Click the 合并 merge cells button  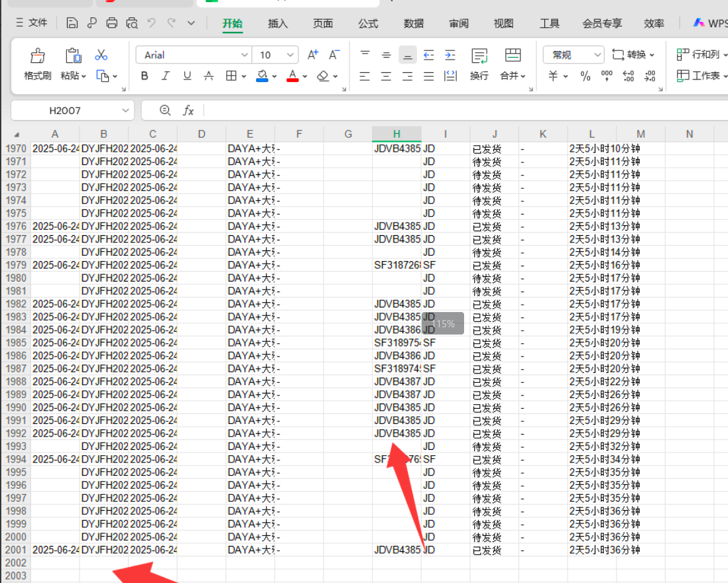513,64
